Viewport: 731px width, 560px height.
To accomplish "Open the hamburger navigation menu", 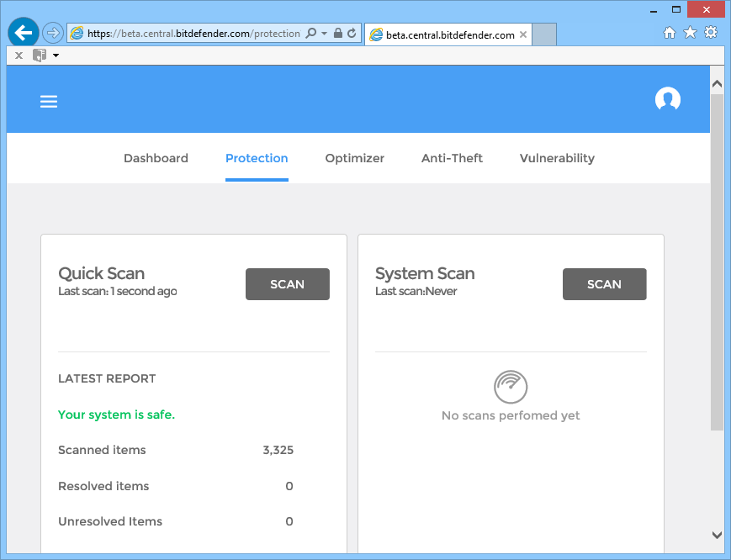I will [48, 101].
